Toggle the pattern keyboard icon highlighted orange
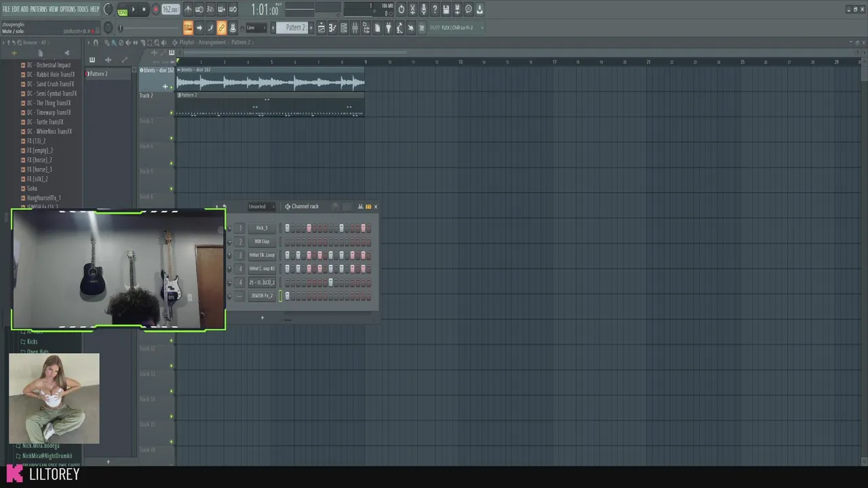Image resolution: width=868 pixels, height=488 pixels. tap(188, 28)
